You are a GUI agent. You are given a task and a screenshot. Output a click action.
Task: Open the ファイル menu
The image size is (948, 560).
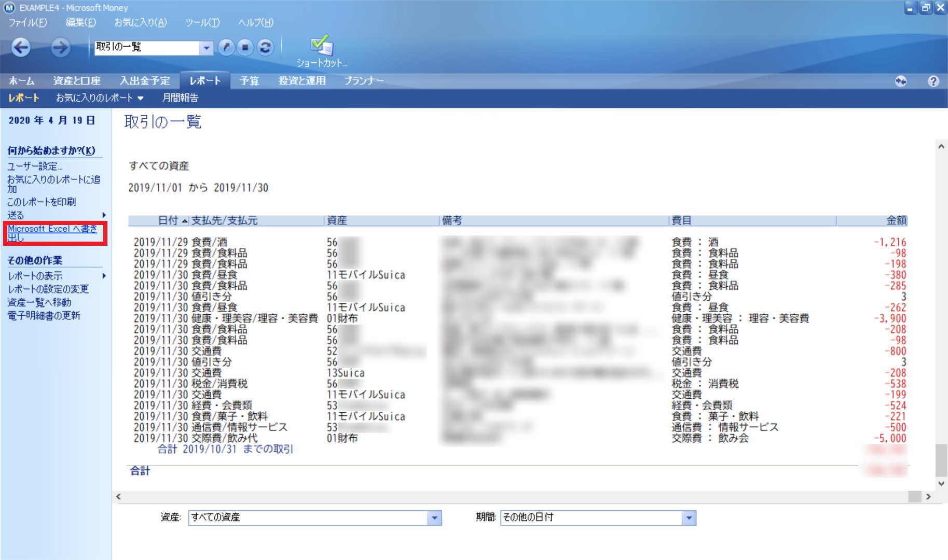click(x=28, y=22)
